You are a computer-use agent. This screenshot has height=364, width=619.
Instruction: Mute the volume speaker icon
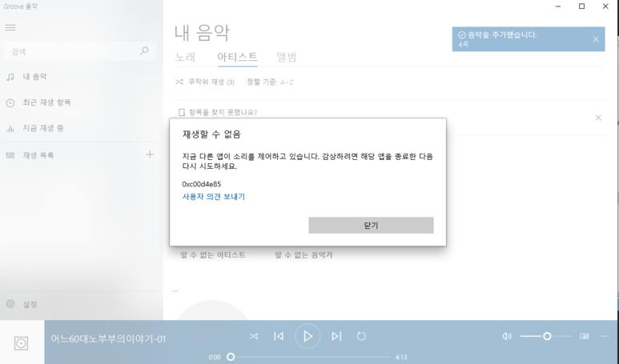coord(507,336)
